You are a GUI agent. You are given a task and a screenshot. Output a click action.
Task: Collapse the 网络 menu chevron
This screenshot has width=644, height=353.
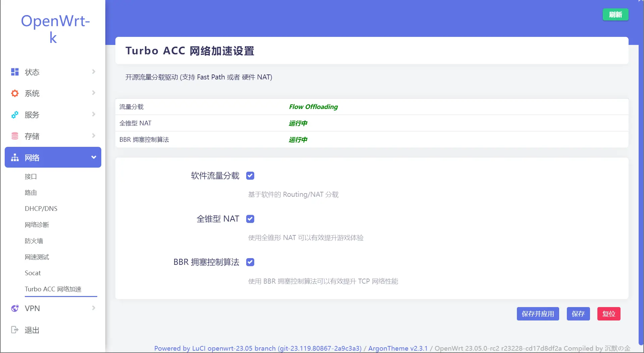[x=94, y=157]
